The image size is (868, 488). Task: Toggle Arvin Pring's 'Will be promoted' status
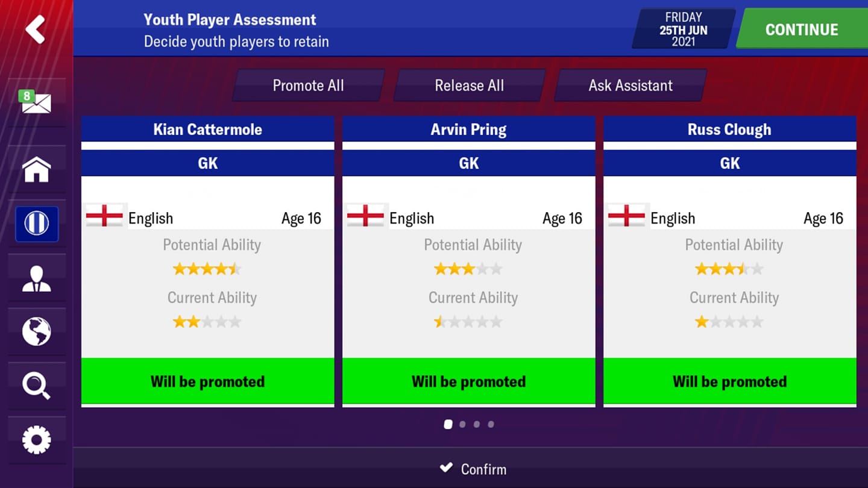point(468,381)
